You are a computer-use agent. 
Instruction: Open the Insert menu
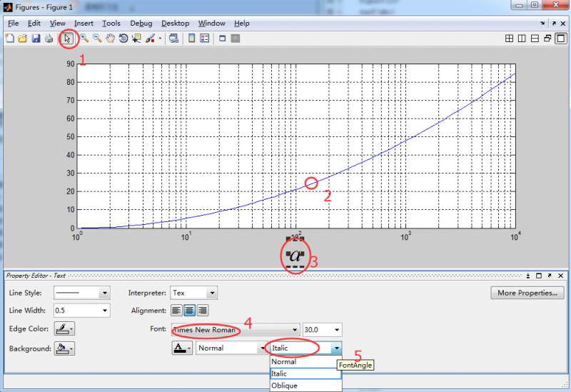84,24
